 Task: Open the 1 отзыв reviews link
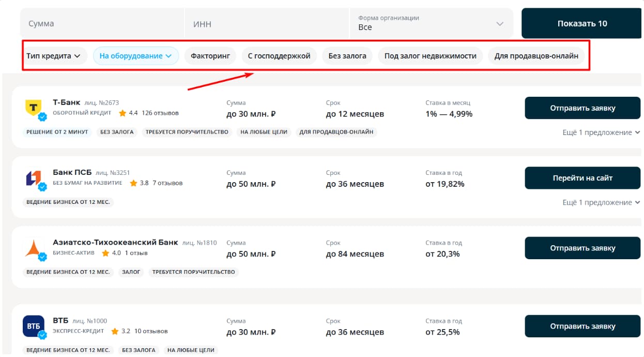pyautogui.click(x=136, y=253)
